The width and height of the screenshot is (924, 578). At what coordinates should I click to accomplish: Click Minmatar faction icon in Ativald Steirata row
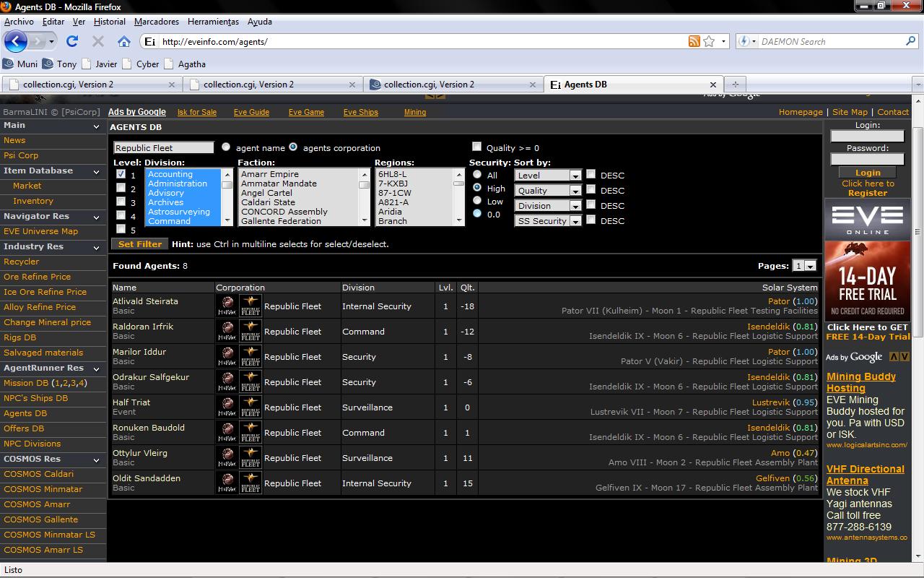[x=227, y=306]
